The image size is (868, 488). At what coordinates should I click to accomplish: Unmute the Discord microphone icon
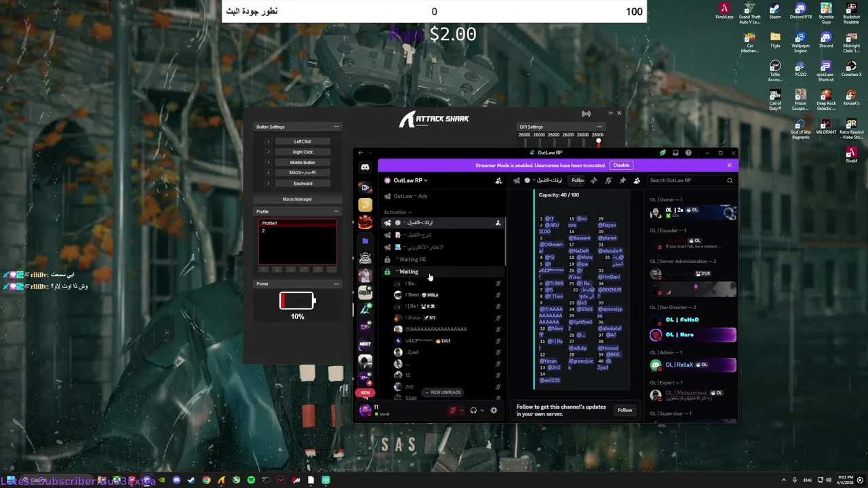(x=452, y=410)
